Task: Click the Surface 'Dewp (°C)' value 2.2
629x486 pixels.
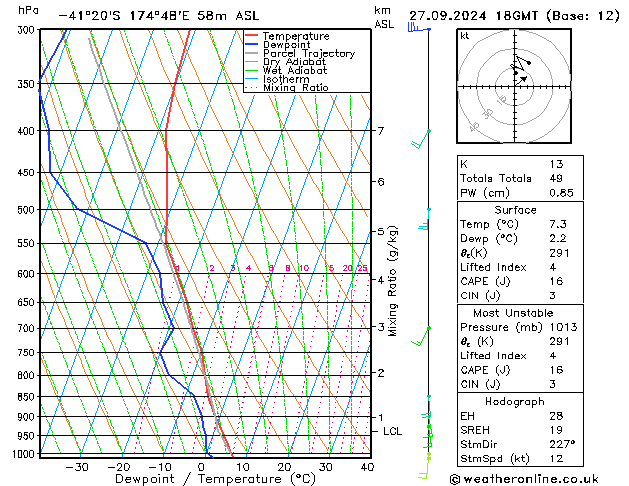Action: coord(558,239)
